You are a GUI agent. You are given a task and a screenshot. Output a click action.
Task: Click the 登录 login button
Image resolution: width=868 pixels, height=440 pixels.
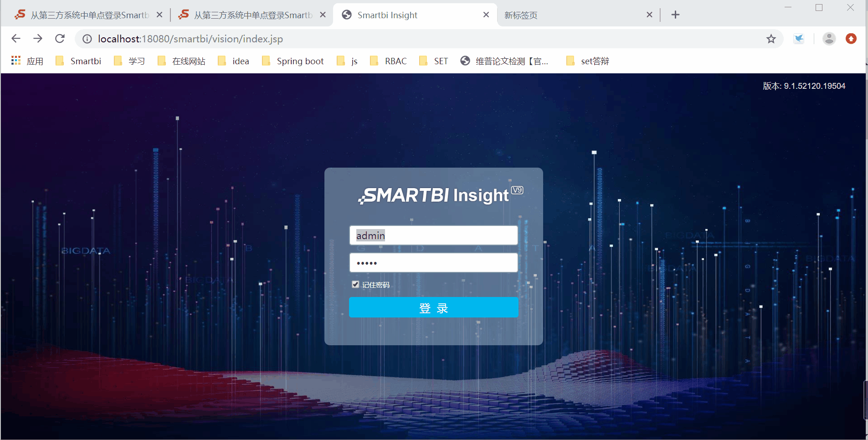433,307
